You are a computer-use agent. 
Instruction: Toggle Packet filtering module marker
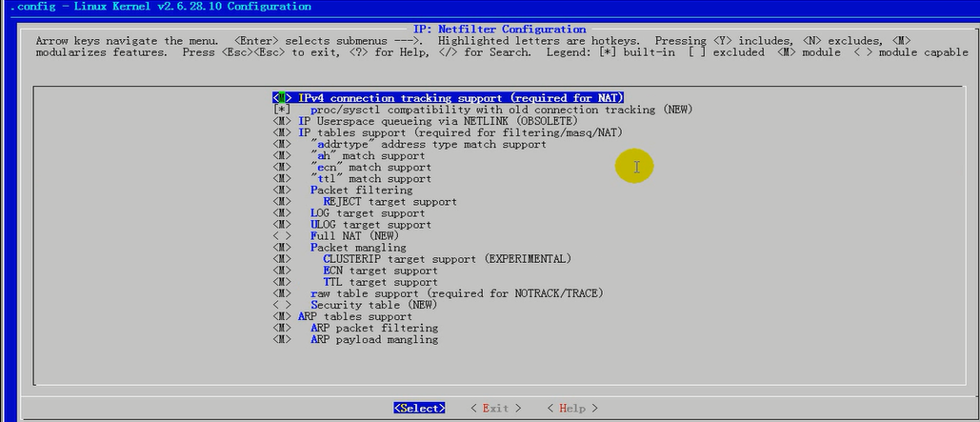(x=282, y=191)
